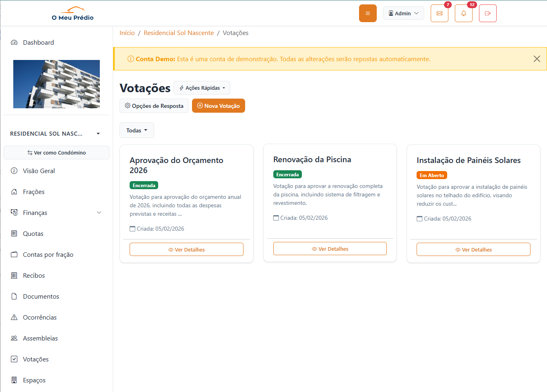Click Residencial Sol Nascente in the breadcrumb
Viewport: 547px width, 392px height.
click(x=179, y=33)
